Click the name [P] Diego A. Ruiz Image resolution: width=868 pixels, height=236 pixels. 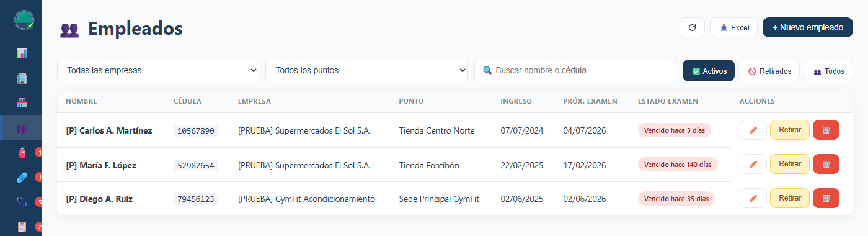99,199
